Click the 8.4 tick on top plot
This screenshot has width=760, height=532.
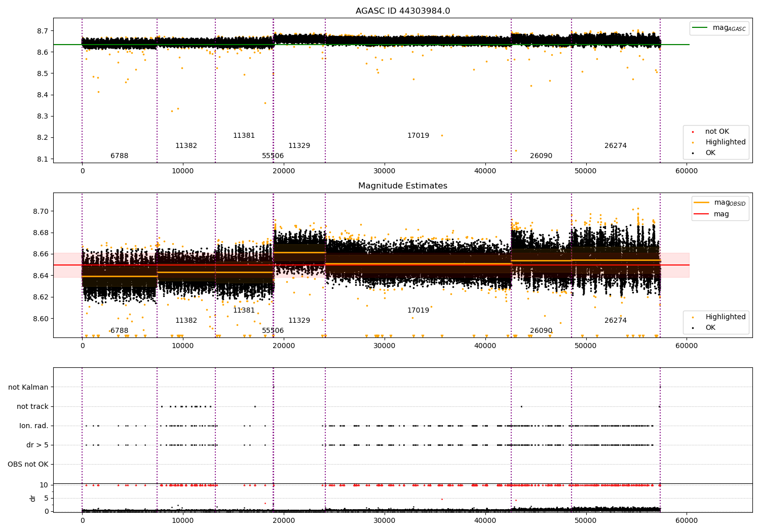[43, 95]
